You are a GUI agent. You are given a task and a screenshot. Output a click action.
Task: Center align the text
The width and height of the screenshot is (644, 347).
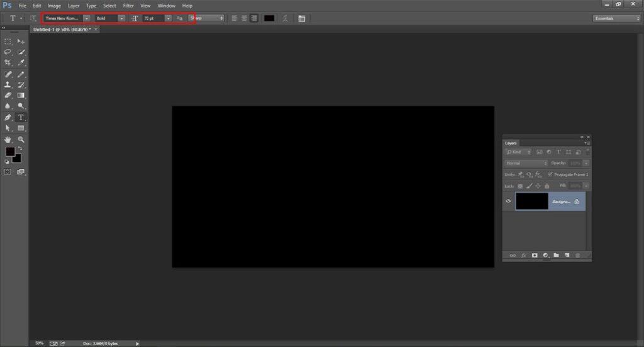tap(245, 18)
